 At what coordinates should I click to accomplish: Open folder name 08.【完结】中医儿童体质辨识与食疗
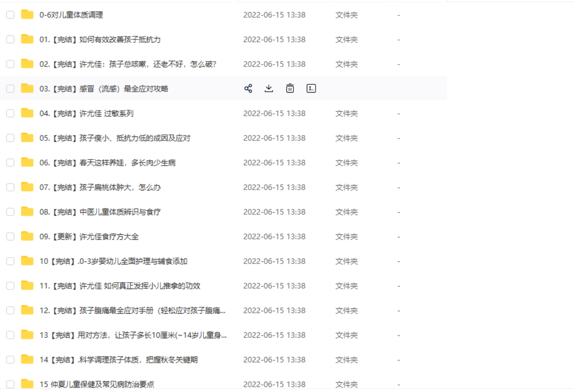(100, 212)
